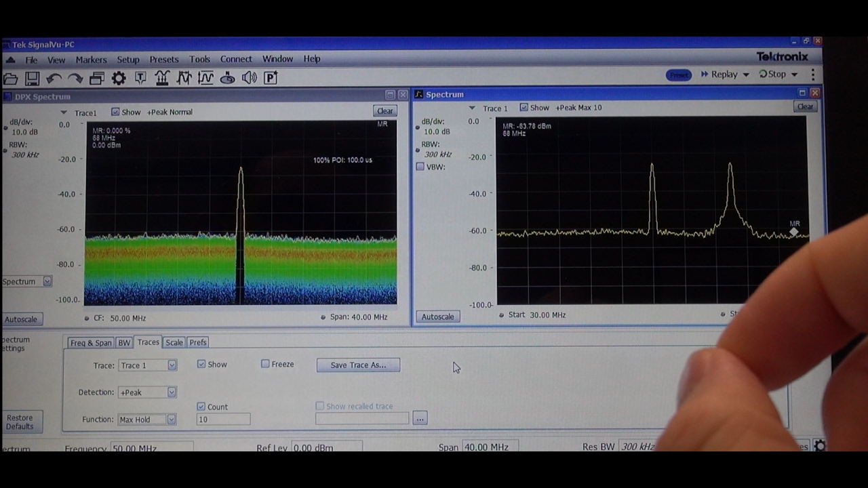Open the Spectrum display type dropdown

(x=47, y=281)
